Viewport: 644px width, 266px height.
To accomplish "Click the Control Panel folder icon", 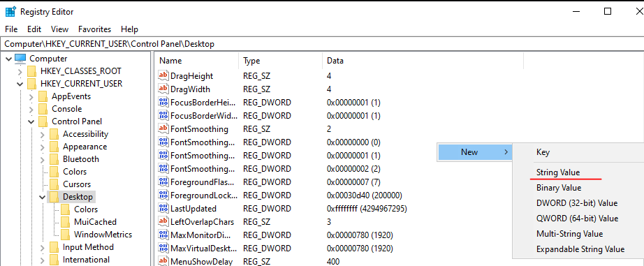I will click(43, 121).
